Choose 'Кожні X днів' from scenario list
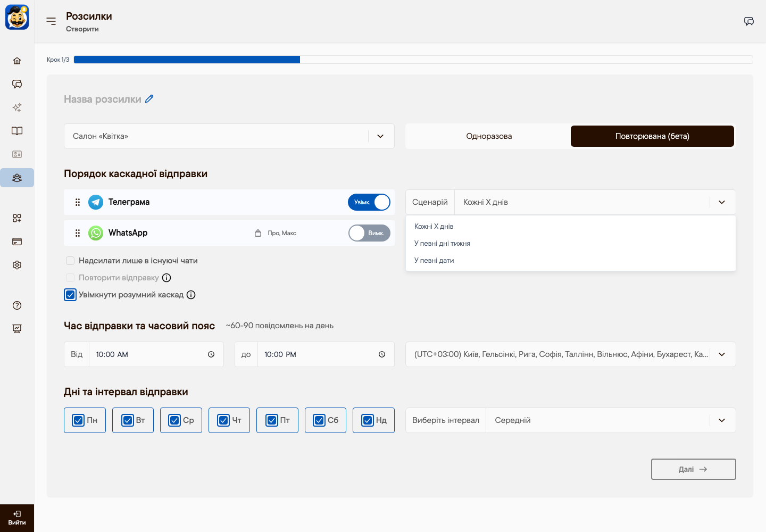The height and width of the screenshot is (532, 766). tap(571, 227)
